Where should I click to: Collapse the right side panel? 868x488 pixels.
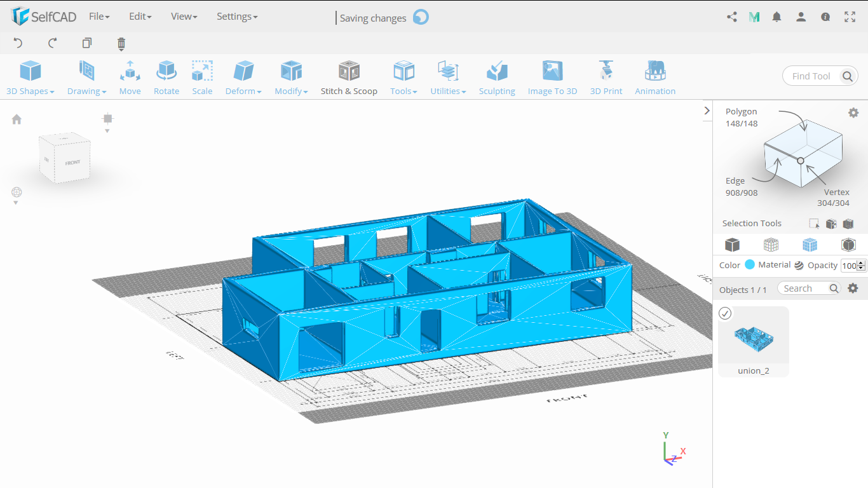pyautogui.click(x=707, y=111)
